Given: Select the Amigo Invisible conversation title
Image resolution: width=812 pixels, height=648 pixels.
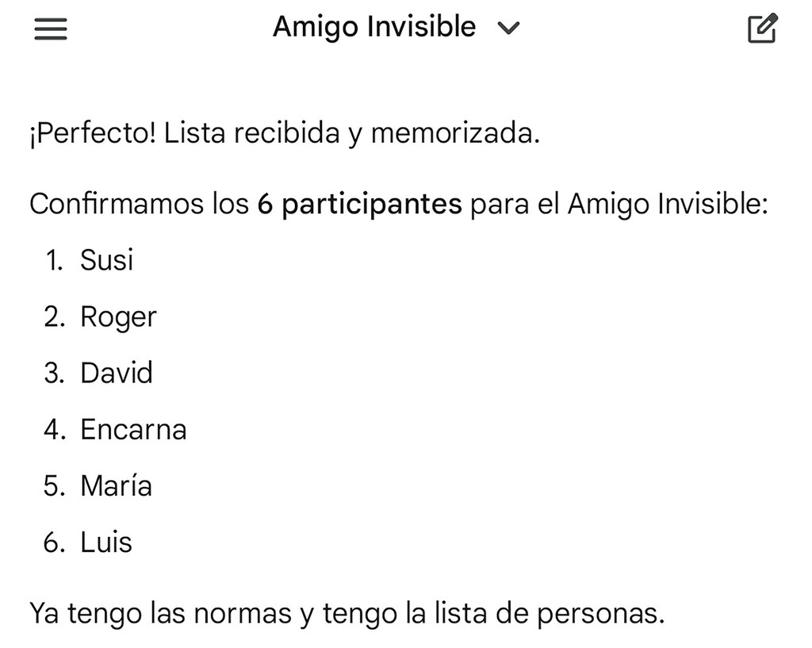Looking at the screenshot, I should (x=373, y=26).
